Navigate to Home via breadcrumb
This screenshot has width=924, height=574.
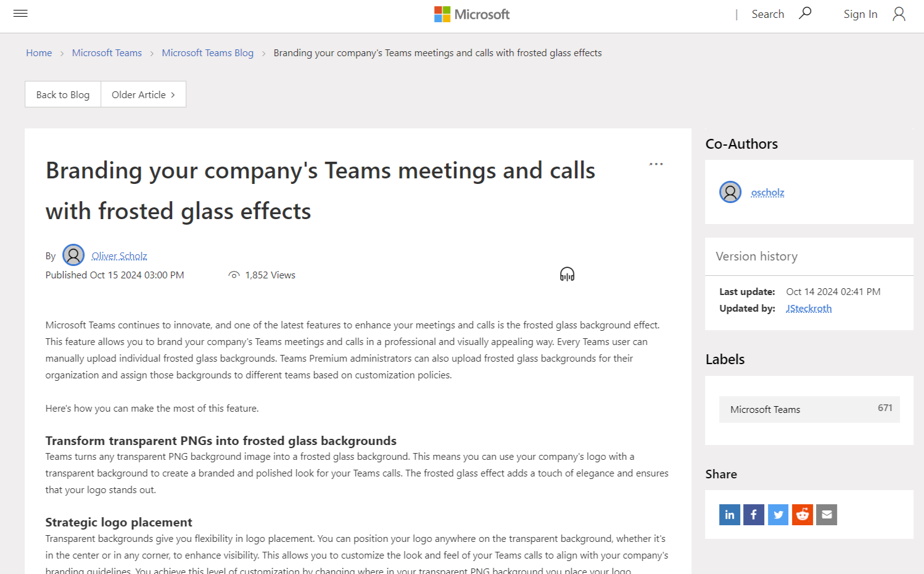(39, 52)
